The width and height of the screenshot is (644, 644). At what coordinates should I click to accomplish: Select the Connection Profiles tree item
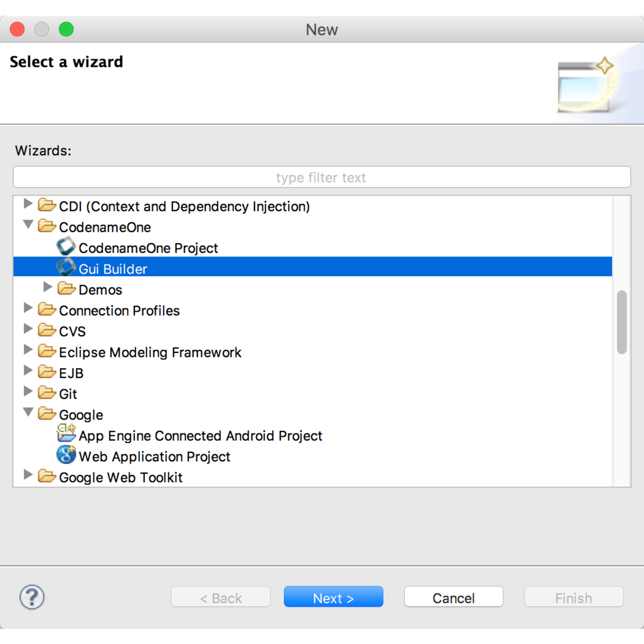[x=119, y=310]
